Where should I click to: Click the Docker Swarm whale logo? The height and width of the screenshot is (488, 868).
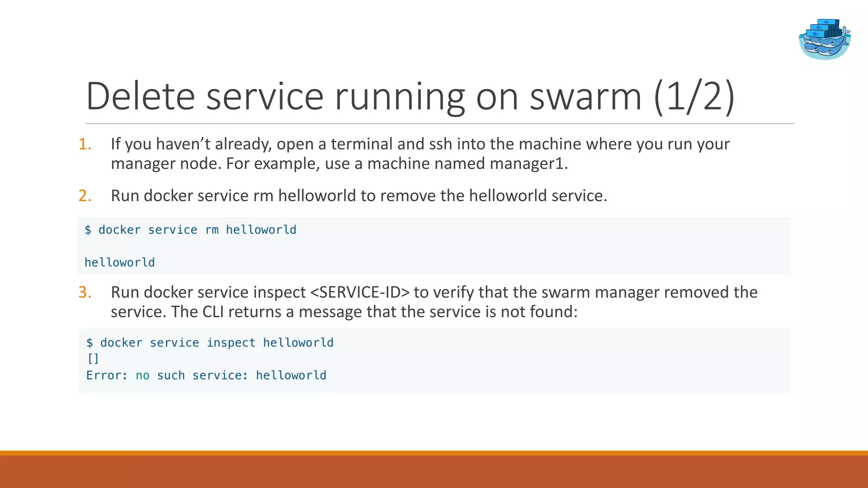[x=824, y=39]
